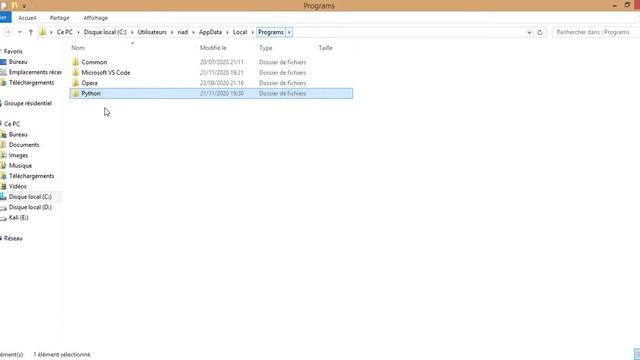This screenshot has height=360, width=640.
Task: Select Téléchargements under Ce PC
Action: click(x=31, y=176)
